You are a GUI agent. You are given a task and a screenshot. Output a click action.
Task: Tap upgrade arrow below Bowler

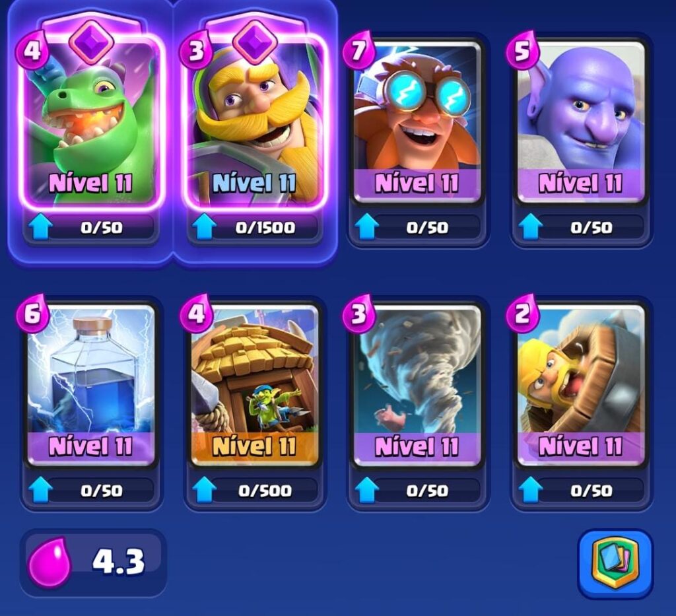(530, 226)
